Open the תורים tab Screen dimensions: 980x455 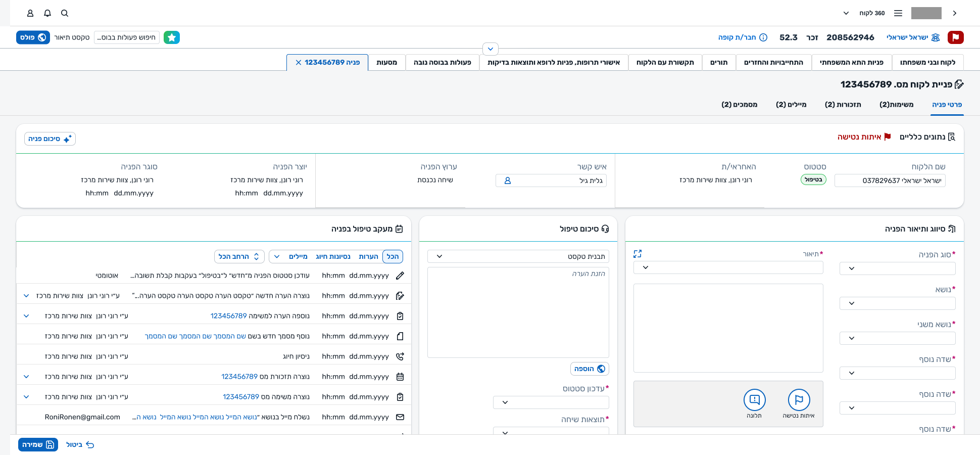tap(718, 63)
